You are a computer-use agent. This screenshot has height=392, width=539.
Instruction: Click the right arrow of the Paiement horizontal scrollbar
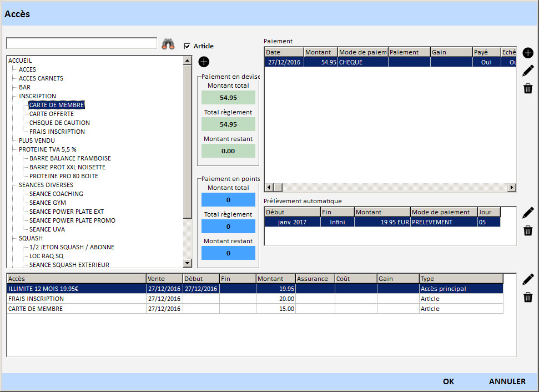(x=512, y=188)
